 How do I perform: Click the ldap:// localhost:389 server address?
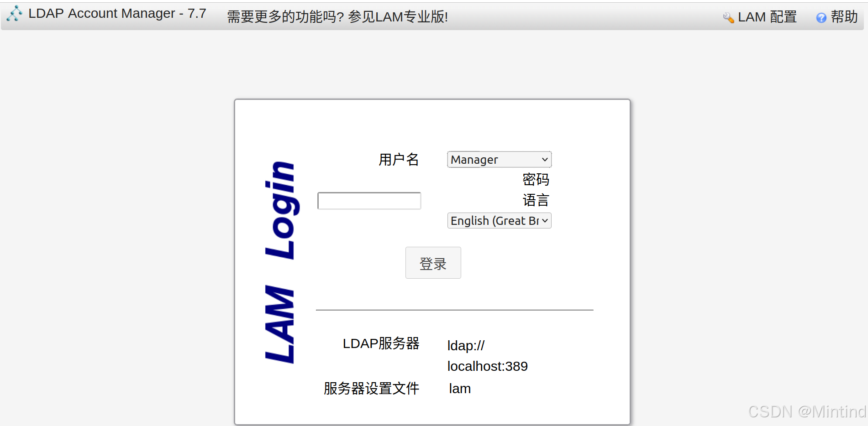point(487,356)
